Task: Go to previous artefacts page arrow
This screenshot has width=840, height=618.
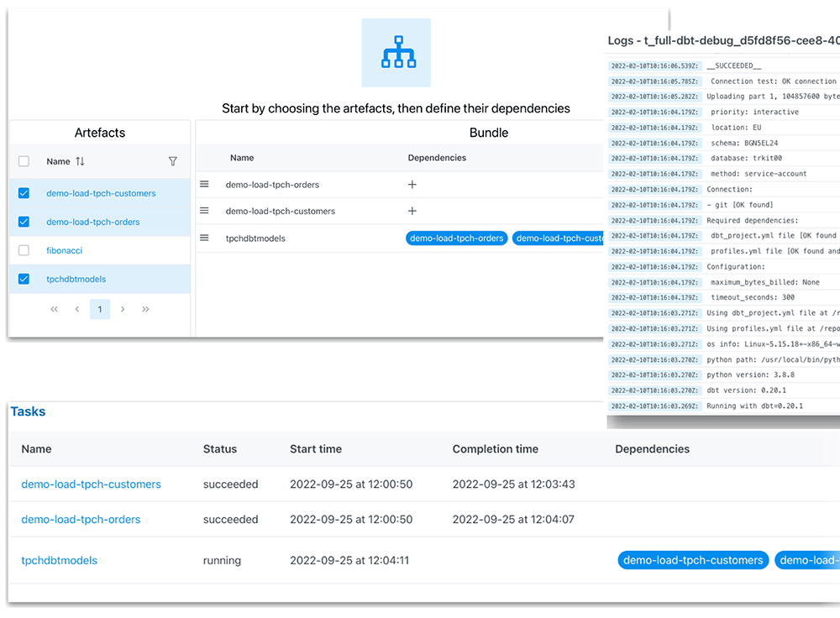Action: coord(77,309)
